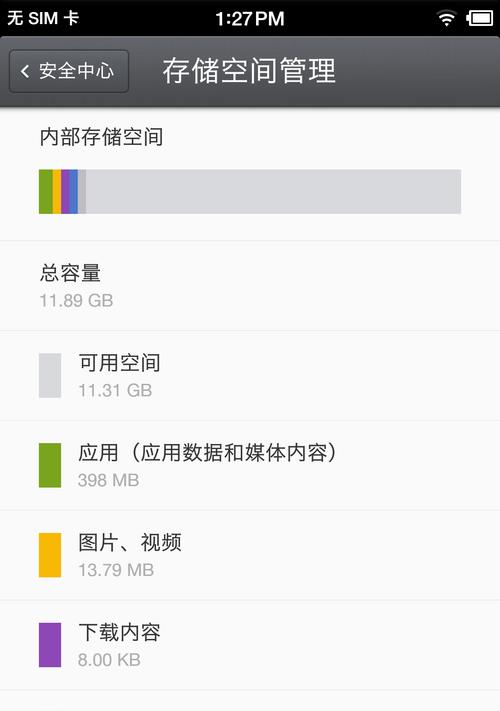Select the 总容量 11.89 GB row
This screenshot has height=711, width=500.
pos(250,286)
